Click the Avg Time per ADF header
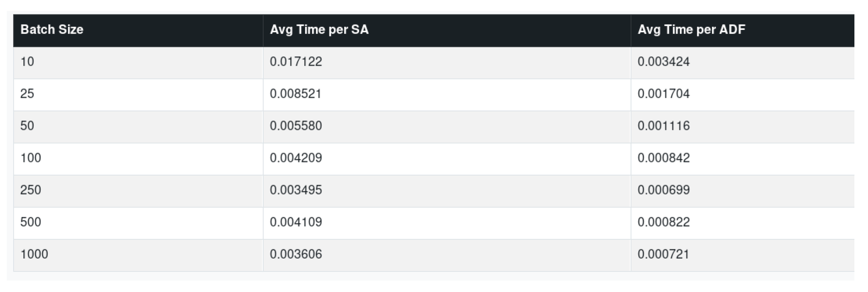Image resolution: width=868 pixels, height=292 pixels. click(691, 30)
